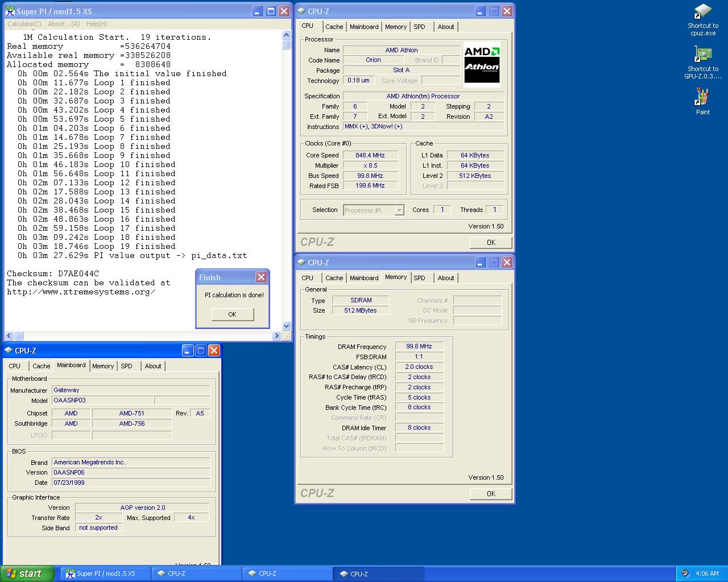
Task: Switch to Memory tab in CPU window
Action: 396,27
